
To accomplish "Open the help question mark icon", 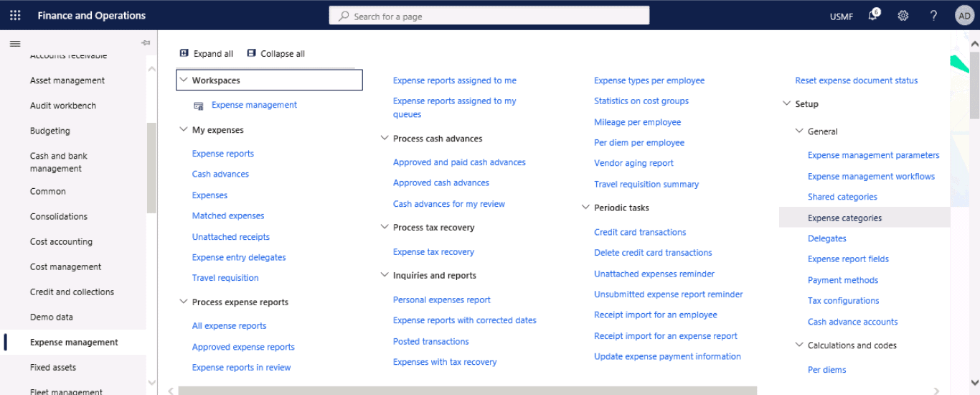I will (x=933, y=15).
